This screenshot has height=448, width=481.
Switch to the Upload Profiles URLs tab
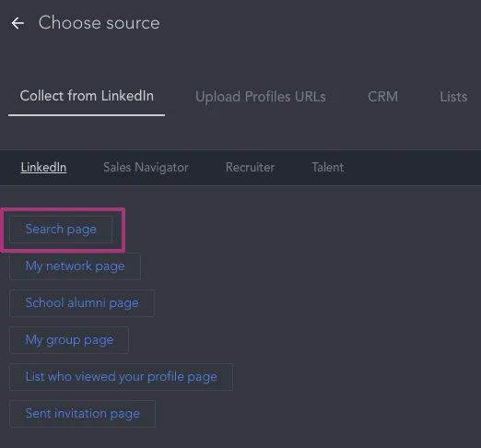pos(261,97)
